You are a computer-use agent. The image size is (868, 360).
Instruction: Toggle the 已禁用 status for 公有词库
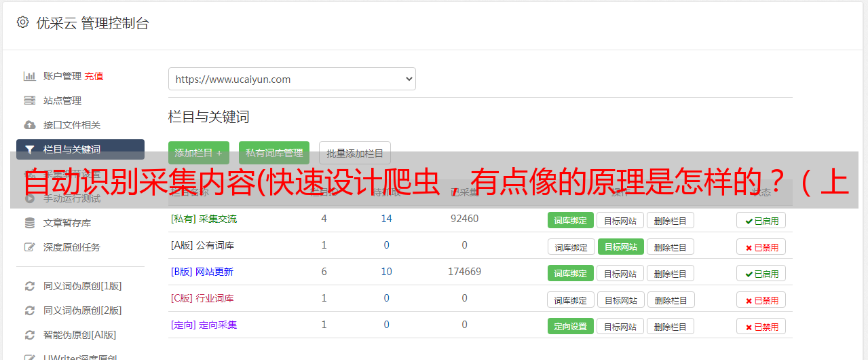761,247
